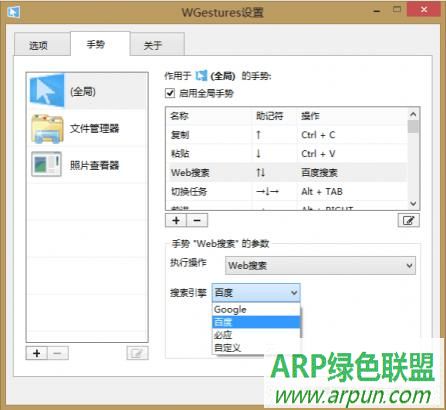
Task: Select the 文件管理器 folder icon
Action: (x=47, y=129)
